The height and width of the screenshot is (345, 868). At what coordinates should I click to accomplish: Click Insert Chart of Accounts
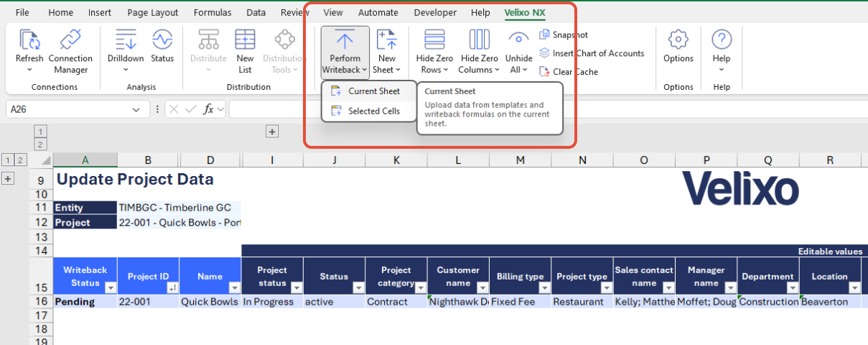click(x=592, y=53)
